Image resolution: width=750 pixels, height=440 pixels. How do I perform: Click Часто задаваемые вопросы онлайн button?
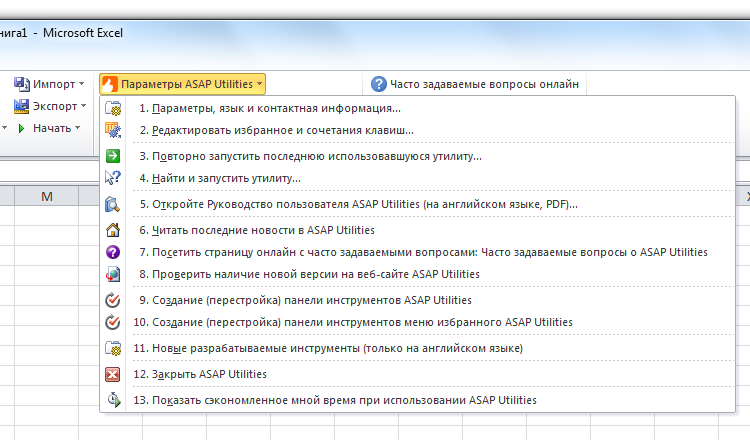474,84
